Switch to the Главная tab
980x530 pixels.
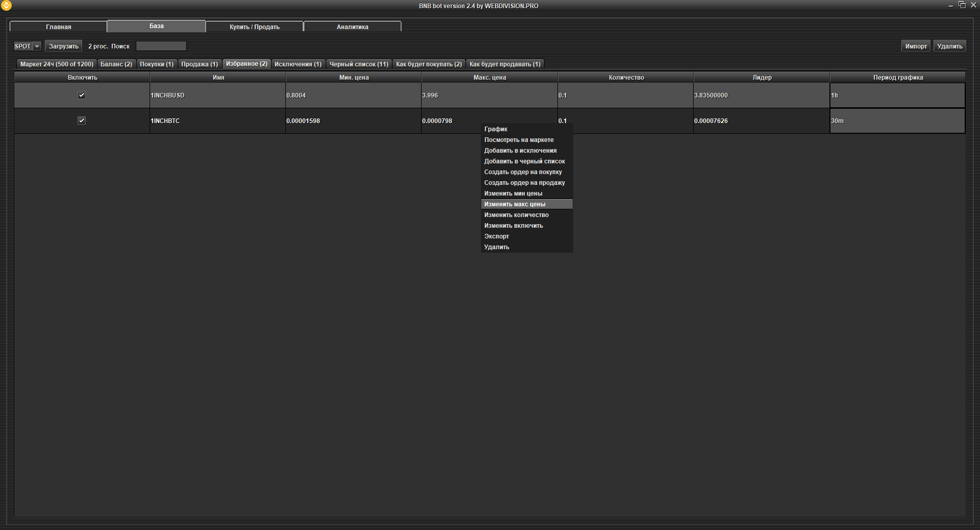pos(58,27)
